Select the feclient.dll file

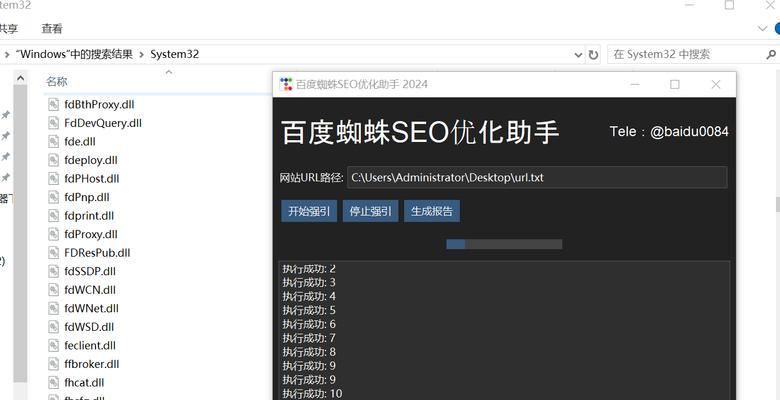pos(90,345)
